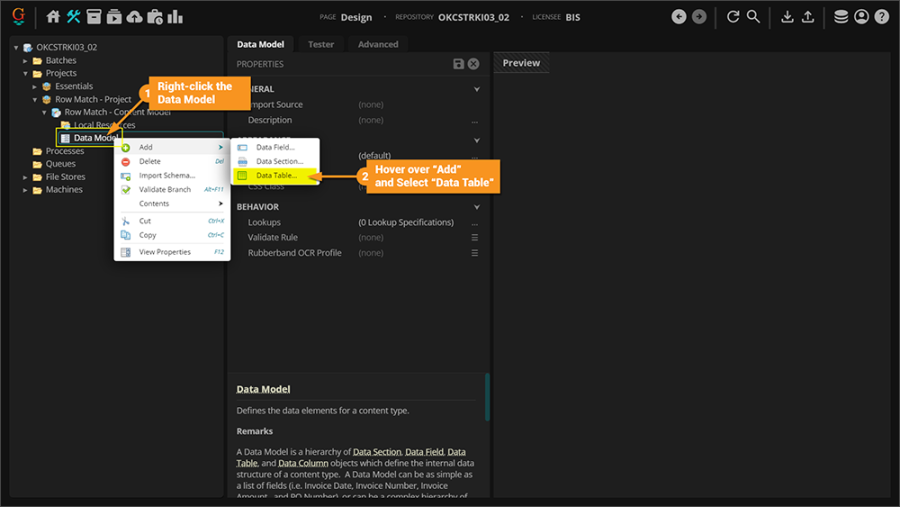Expand the Batches folder node
Image resolution: width=900 pixels, height=507 pixels.
25,60
